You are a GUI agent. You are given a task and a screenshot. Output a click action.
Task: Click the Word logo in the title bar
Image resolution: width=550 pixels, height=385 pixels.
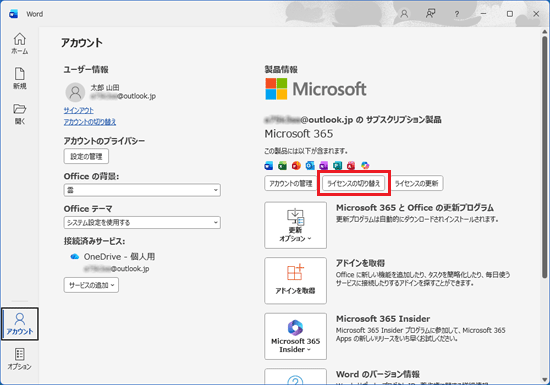point(14,14)
